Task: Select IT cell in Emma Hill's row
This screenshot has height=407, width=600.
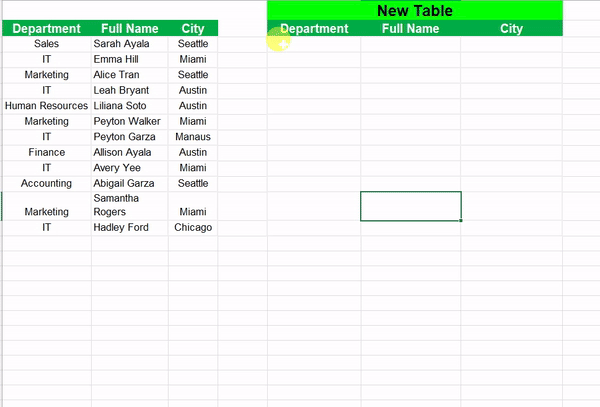Action: [x=47, y=60]
